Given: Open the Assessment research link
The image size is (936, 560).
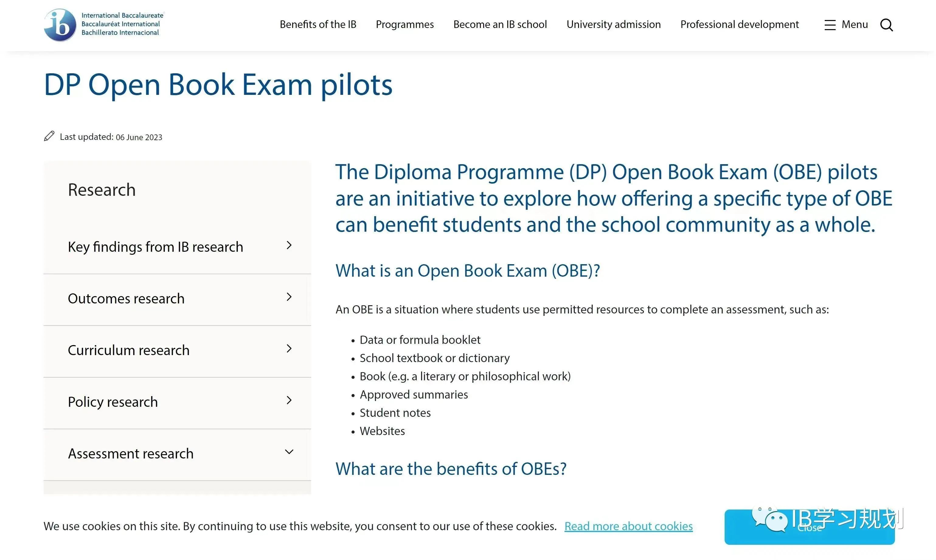Looking at the screenshot, I should point(130,454).
